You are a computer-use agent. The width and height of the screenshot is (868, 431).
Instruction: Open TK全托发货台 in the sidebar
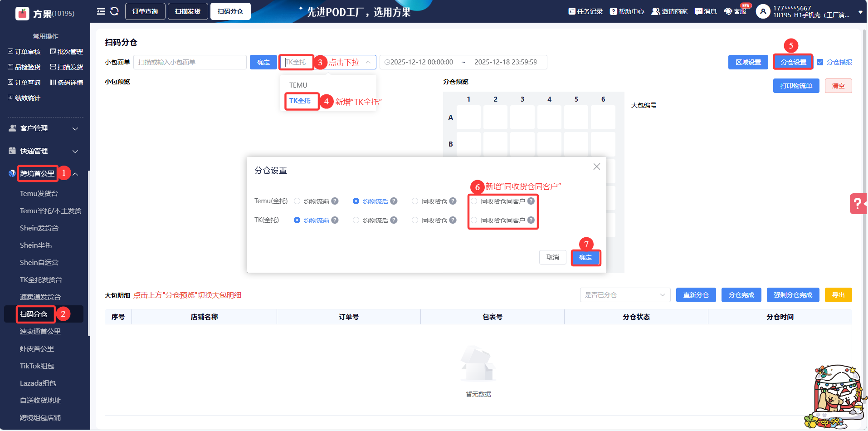41,280
